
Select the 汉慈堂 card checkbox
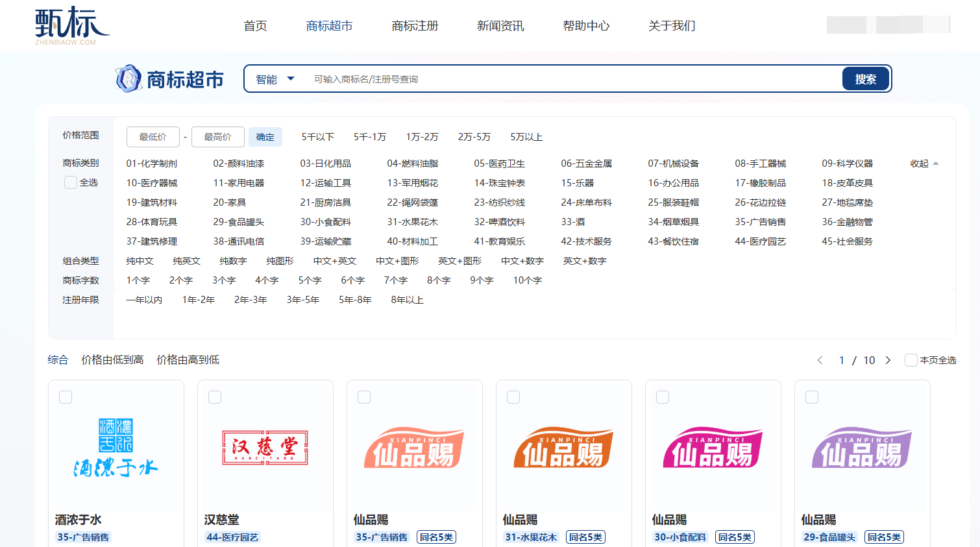coord(215,397)
